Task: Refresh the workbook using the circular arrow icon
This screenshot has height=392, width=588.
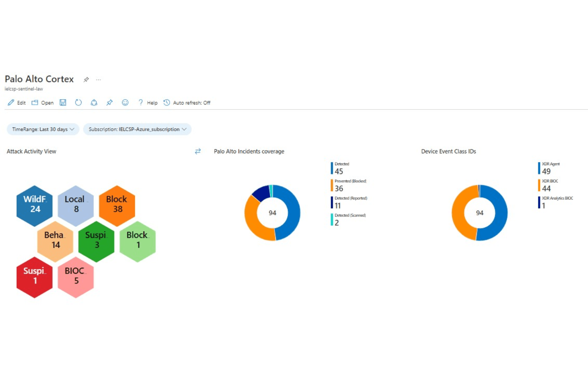Action: point(78,102)
